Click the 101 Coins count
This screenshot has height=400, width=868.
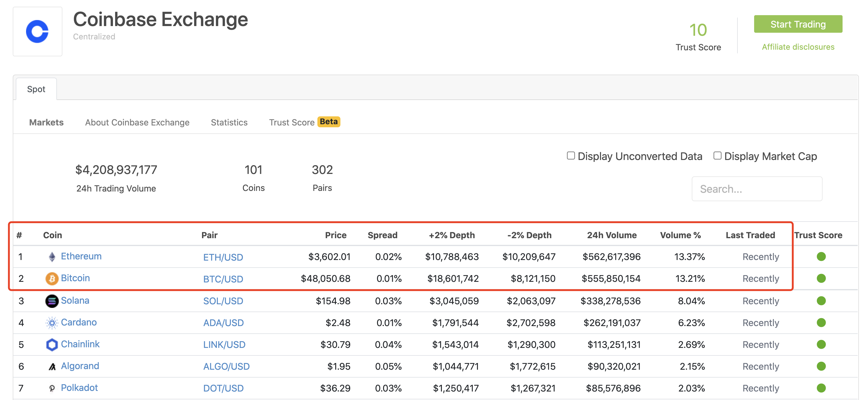(x=253, y=170)
